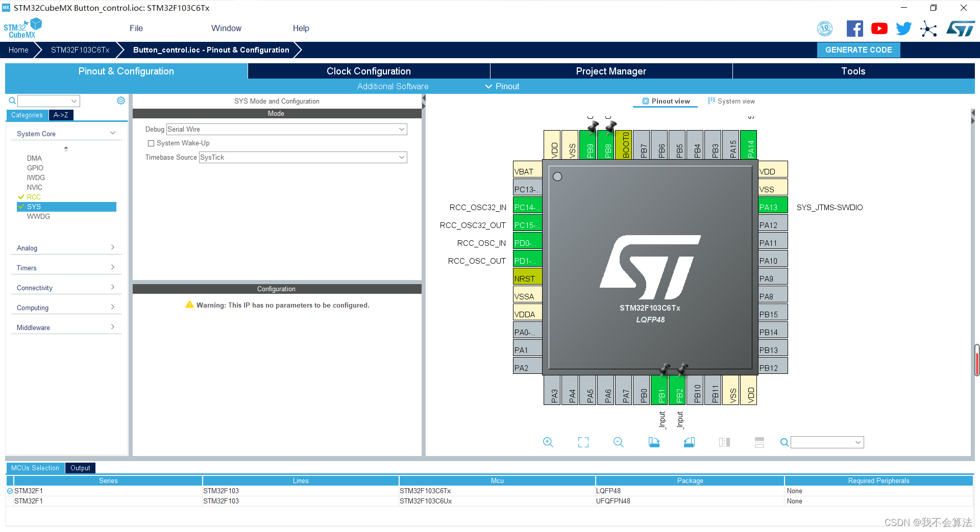Open the Help menu
Viewport: 980px width, 532px height.
(301, 29)
